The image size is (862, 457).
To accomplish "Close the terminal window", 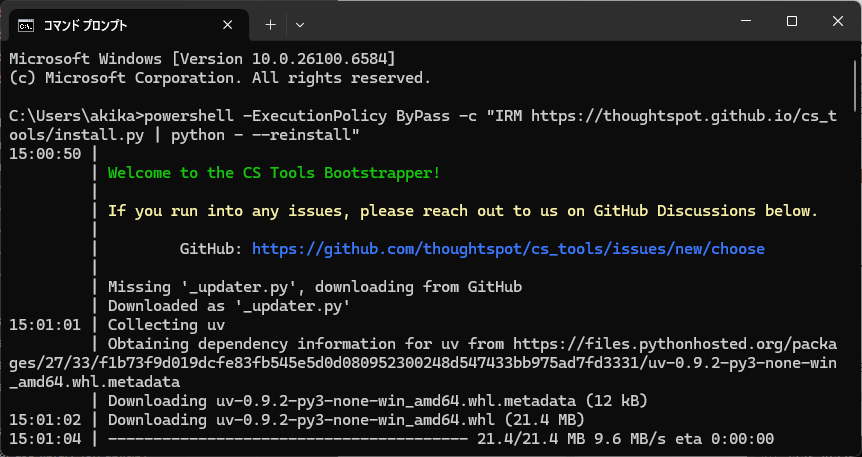I will click(837, 21).
